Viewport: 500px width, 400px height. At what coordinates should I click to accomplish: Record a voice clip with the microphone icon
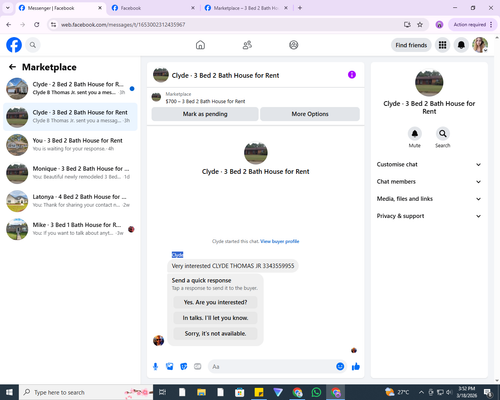pyautogui.click(x=155, y=367)
